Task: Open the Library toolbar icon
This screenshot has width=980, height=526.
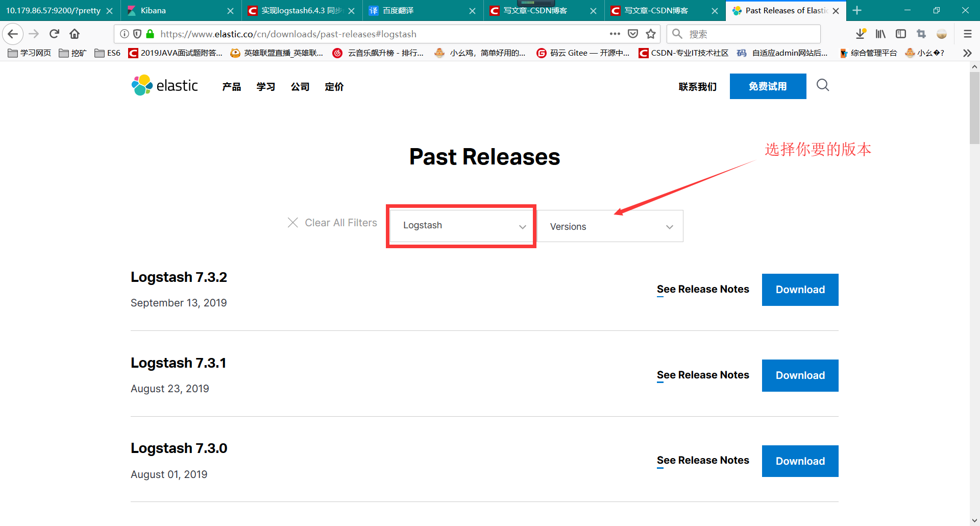Action: (880, 34)
